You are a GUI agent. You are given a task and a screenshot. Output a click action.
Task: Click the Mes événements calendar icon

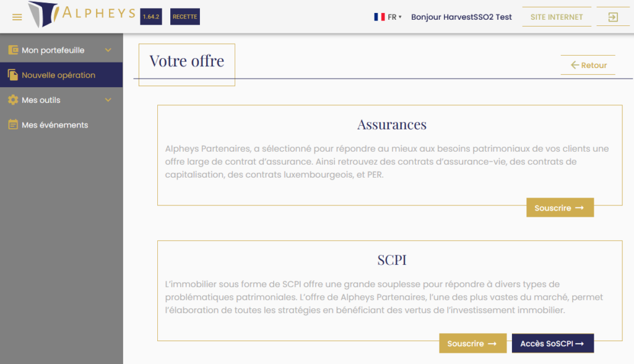pos(12,124)
